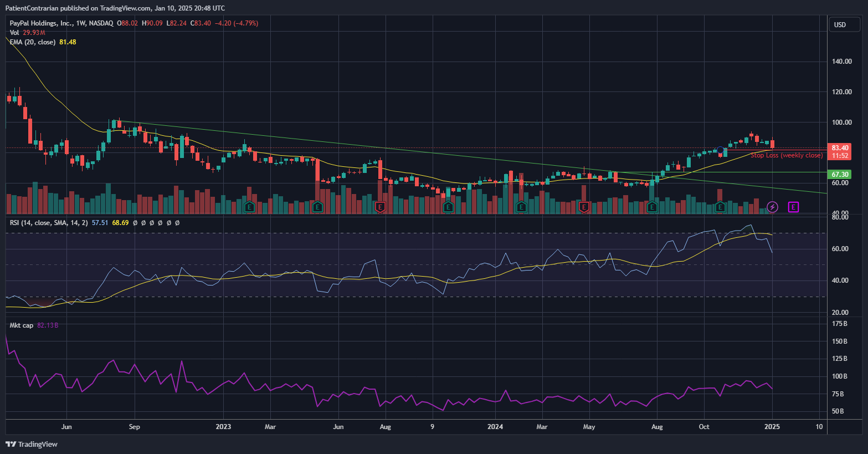Click the 140.00 price axis label

click(x=842, y=62)
